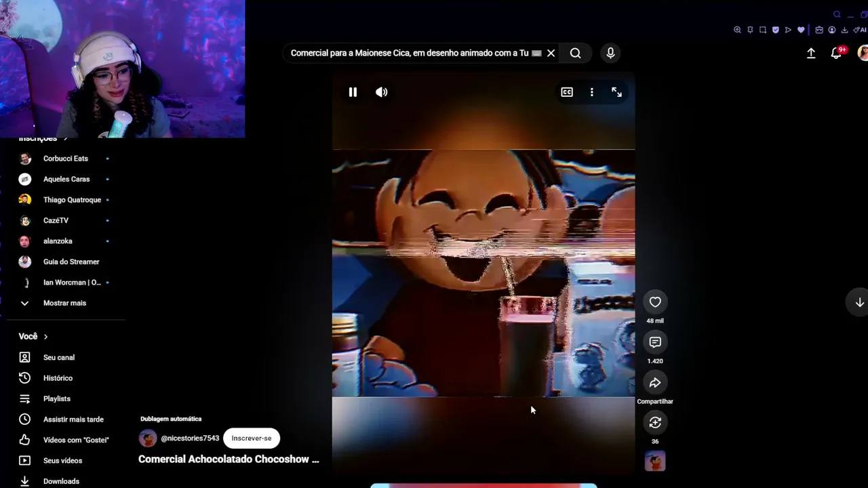Image resolution: width=868 pixels, height=488 pixels.
Task: Click the magnifier search button
Action: [x=575, y=53]
